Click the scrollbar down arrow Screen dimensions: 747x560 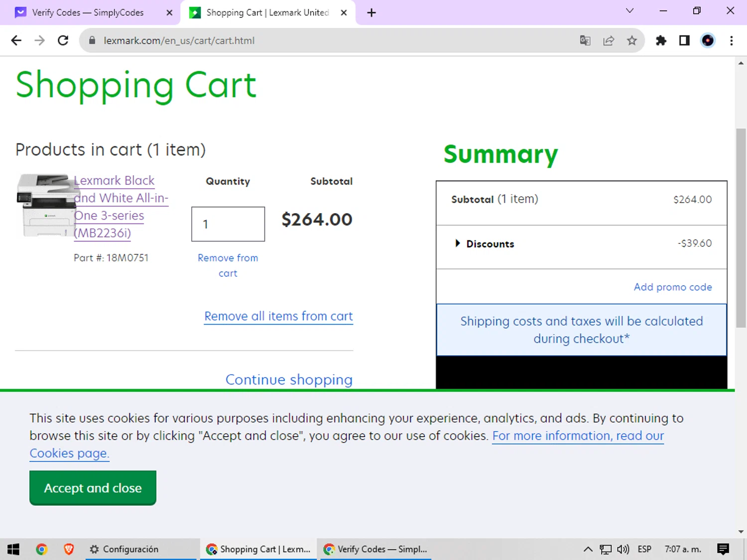click(x=741, y=532)
